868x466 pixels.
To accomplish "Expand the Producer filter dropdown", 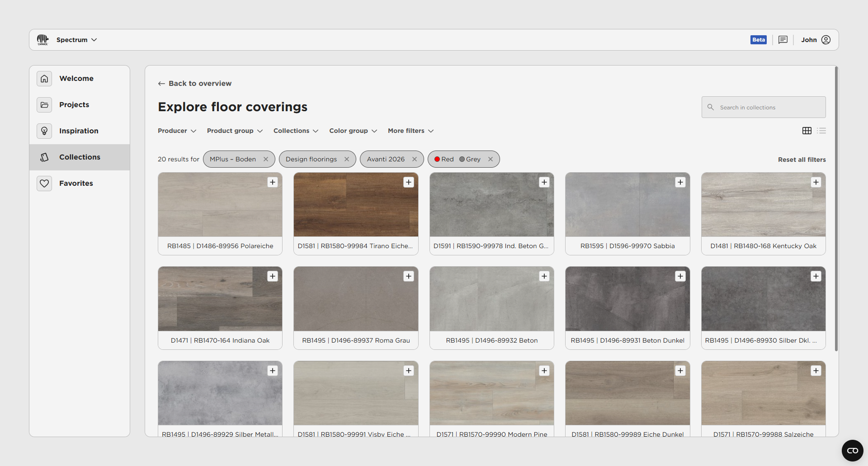I will pyautogui.click(x=177, y=131).
